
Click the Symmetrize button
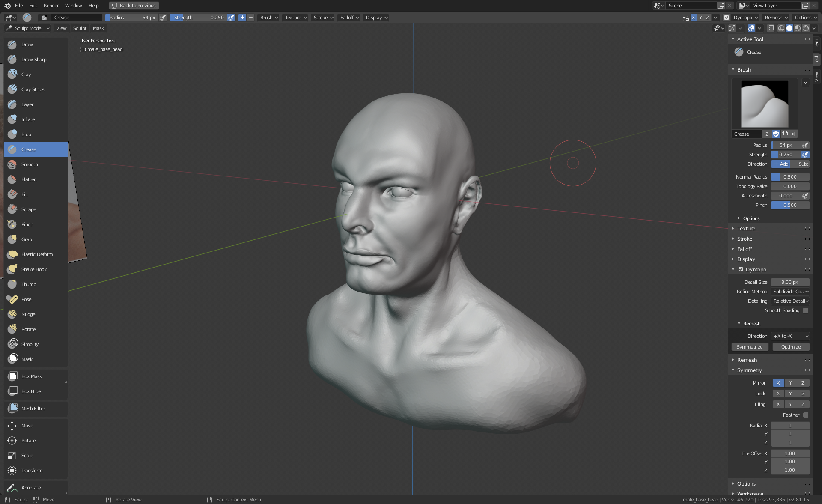tap(749, 347)
